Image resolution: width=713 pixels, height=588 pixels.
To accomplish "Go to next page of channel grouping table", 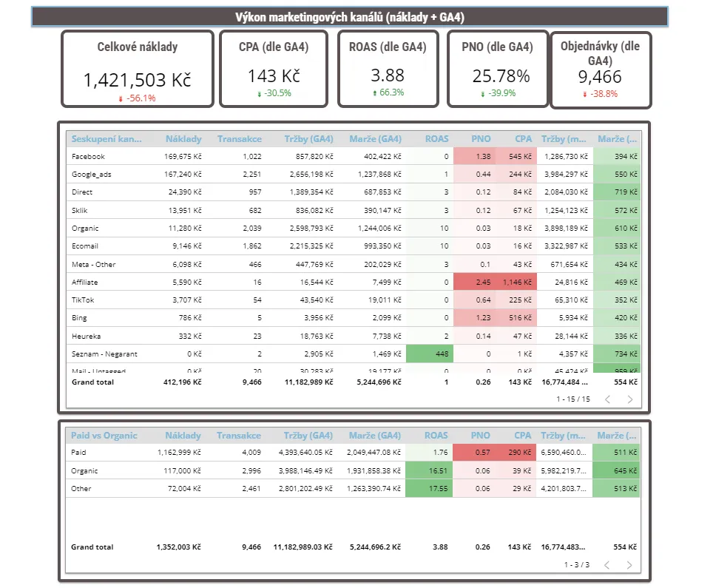I will coord(629,399).
